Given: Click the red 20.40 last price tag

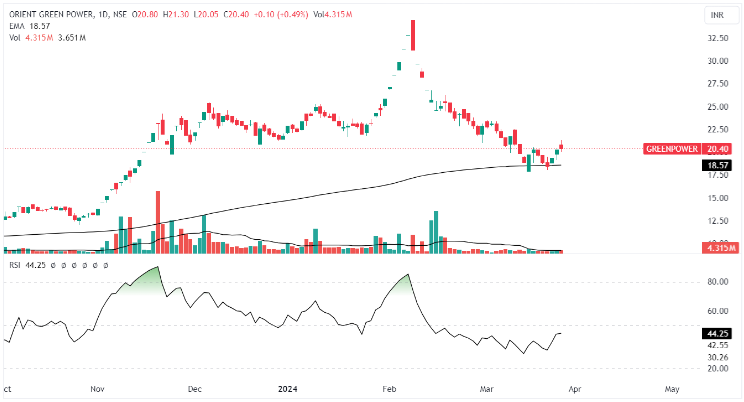Looking at the screenshot, I should click(x=717, y=148).
